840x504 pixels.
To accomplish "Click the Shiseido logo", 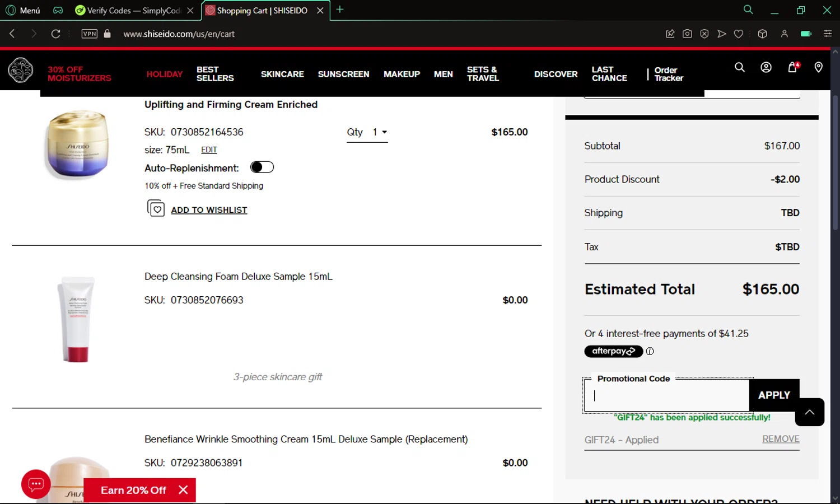I will (21, 71).
